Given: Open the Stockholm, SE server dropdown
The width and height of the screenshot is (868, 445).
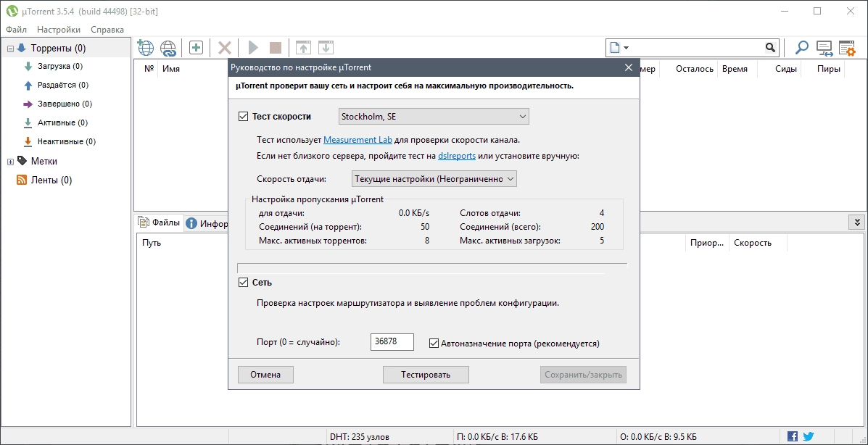Looking at the screenshot, I should click(434, 116).
